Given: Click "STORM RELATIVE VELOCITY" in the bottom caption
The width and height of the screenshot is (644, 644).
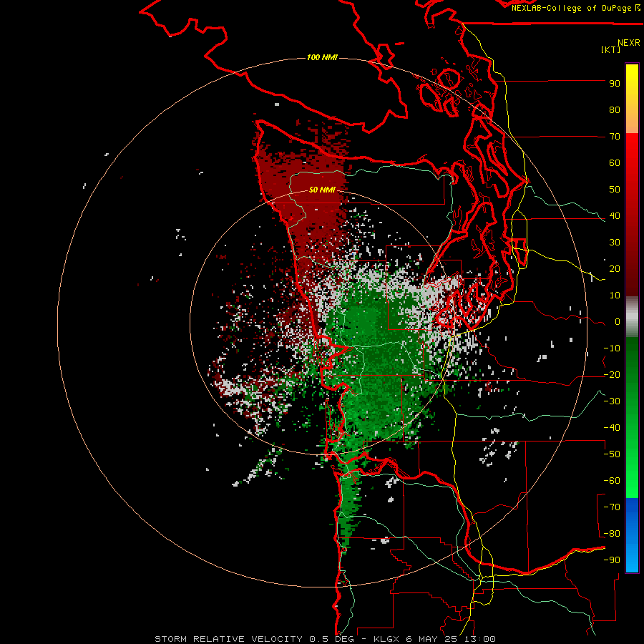Looking at the screenshot, I should click(x=228, y=639).
